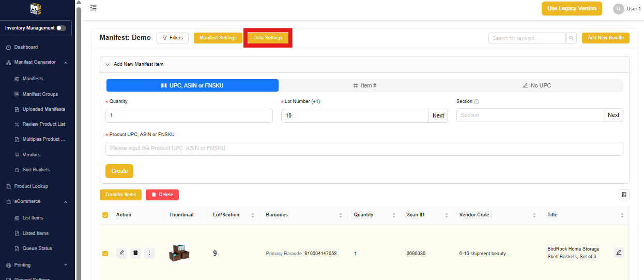Select the No UPC tab
This screenshot has width=644, height=280.
(x=536, y=85)
